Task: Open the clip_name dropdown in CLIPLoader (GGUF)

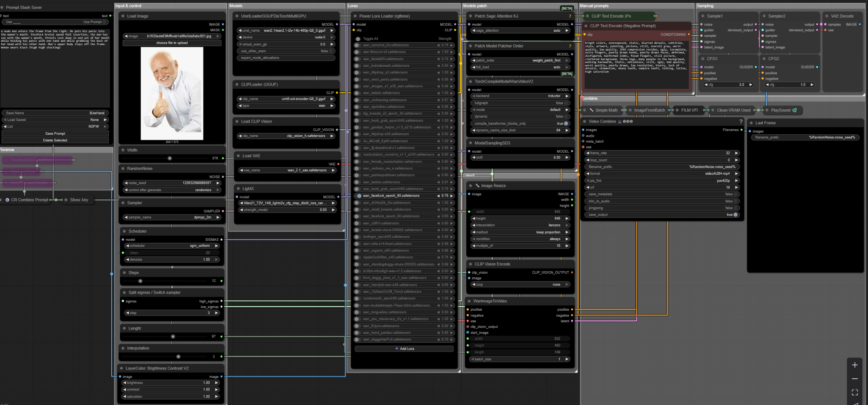Action: pos(286,99)
